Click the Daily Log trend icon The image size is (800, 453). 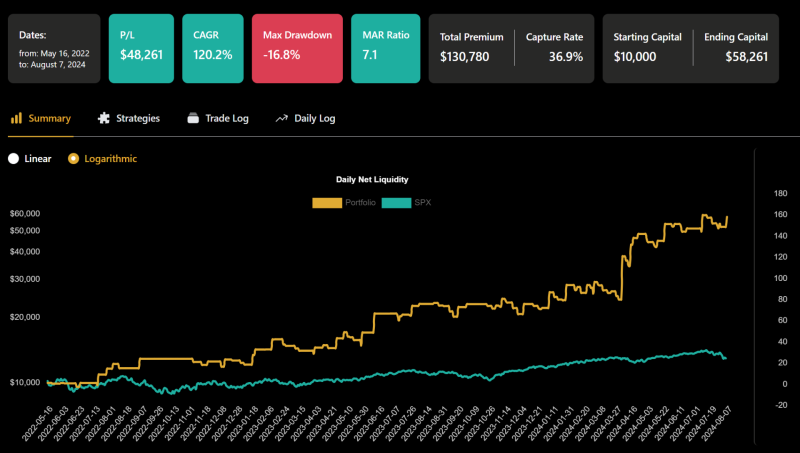point(282,118)
